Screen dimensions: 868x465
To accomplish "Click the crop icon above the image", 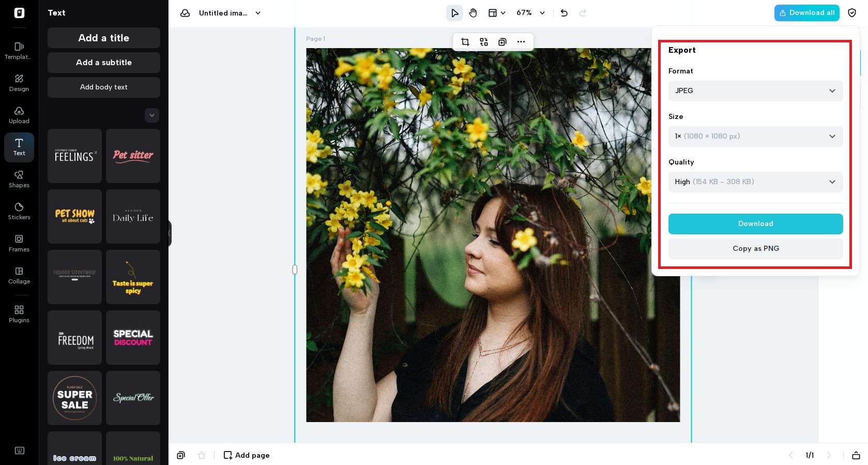I will point(465,42).
